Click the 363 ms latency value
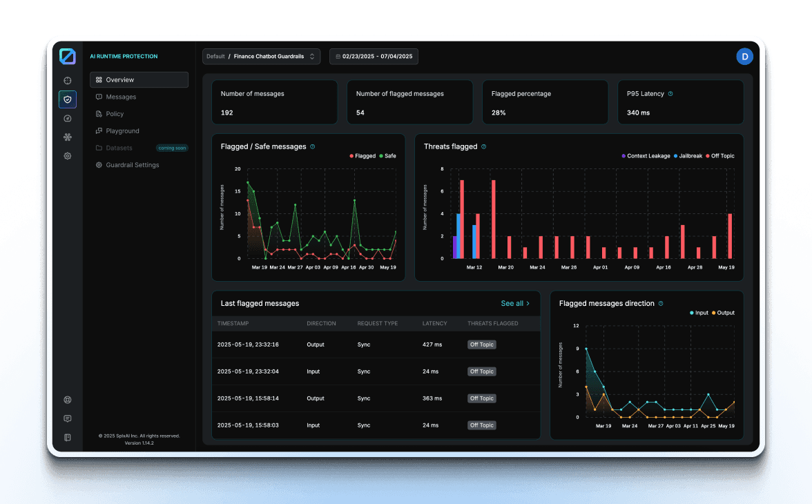812x504 pixels. (x=432, y=398)
